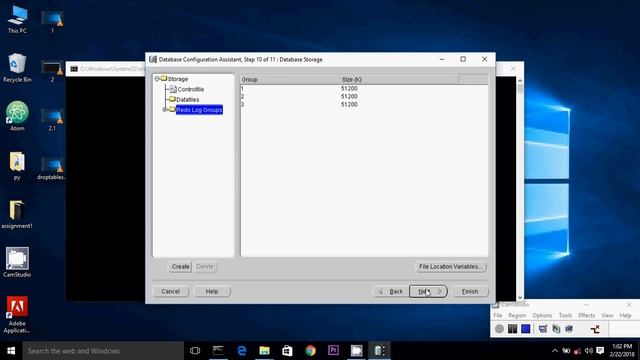The width and height of the screenshot is (640, 360).
Task: Click the volume speaker tray icon
Action: (588, 351)
